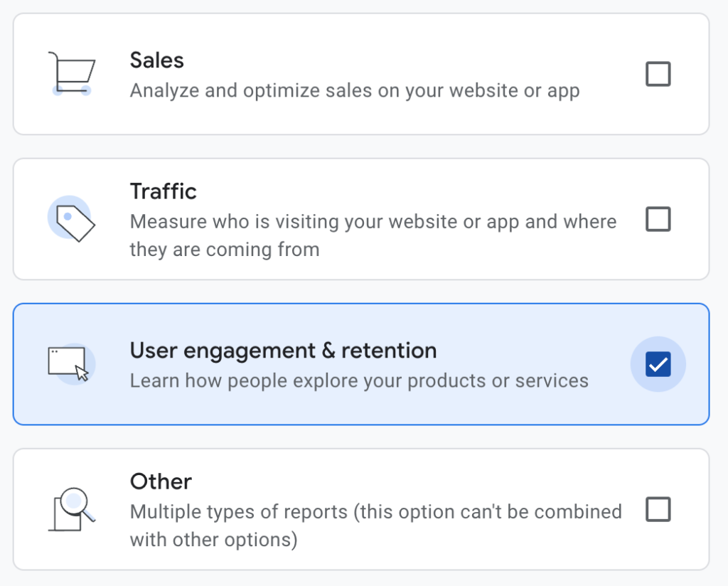Click 'Learn how people explore' description
This screenshot has width=728, height=586.
click(359, 381)
